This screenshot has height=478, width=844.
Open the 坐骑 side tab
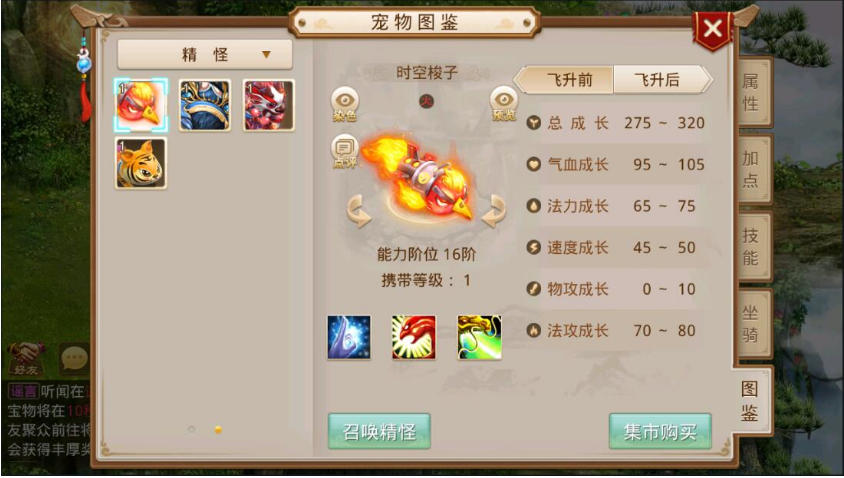coord(752,324)
